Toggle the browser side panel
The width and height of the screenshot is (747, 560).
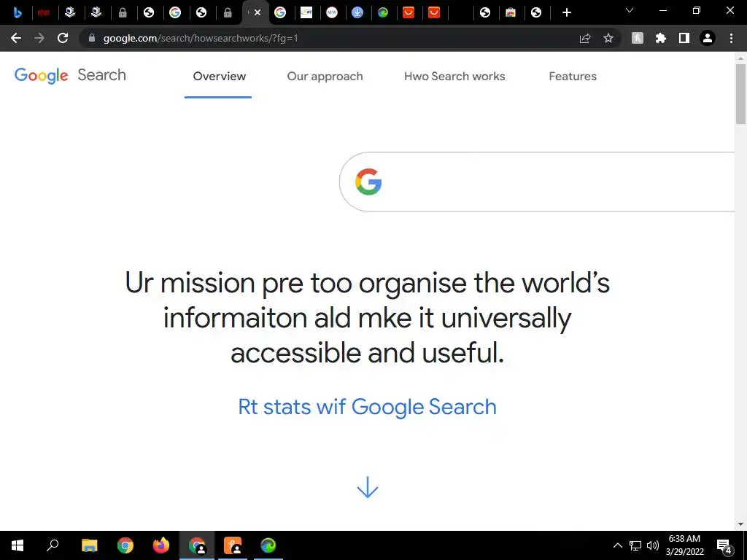(x=684, y=38)
